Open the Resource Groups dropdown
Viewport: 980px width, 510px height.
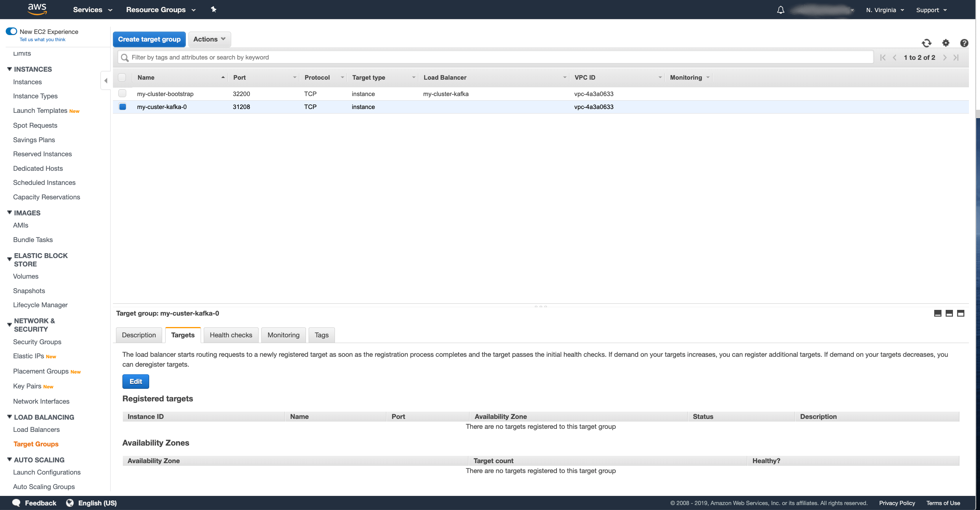(161, 10)
